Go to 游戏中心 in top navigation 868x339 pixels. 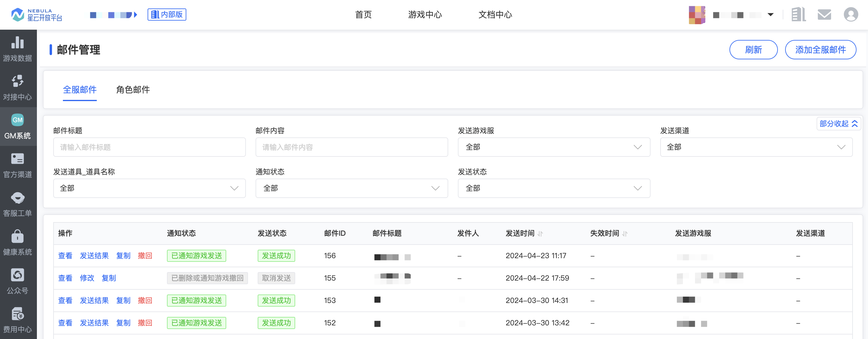425,15
